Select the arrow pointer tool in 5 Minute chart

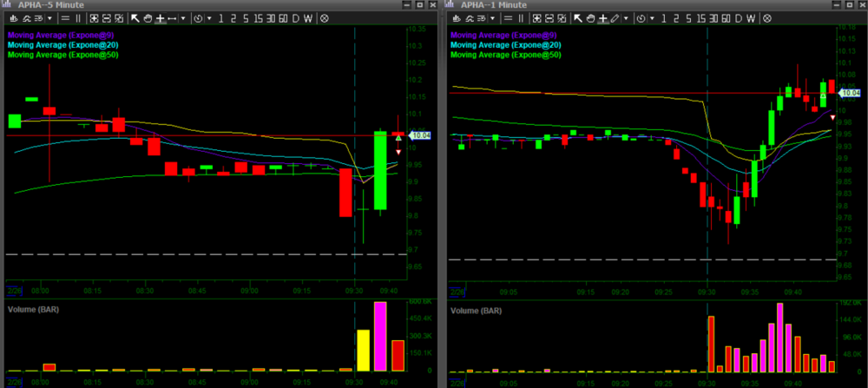[x=135, y=17]
